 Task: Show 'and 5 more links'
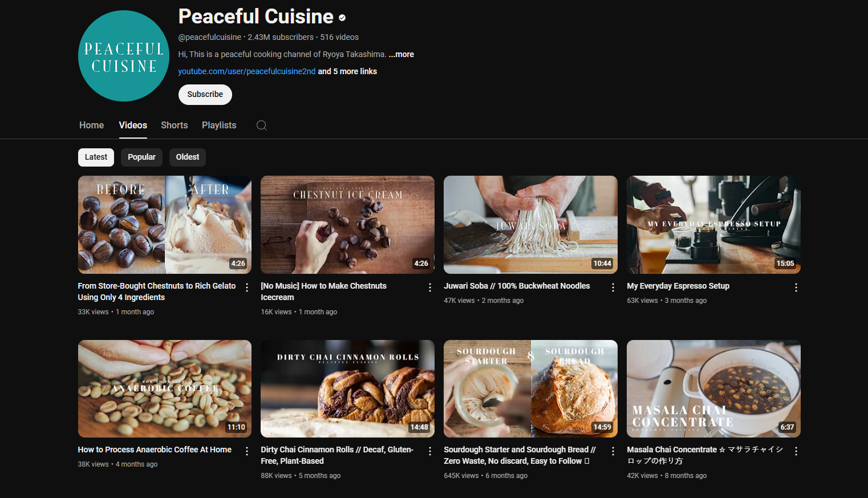[x=347, y=71]
